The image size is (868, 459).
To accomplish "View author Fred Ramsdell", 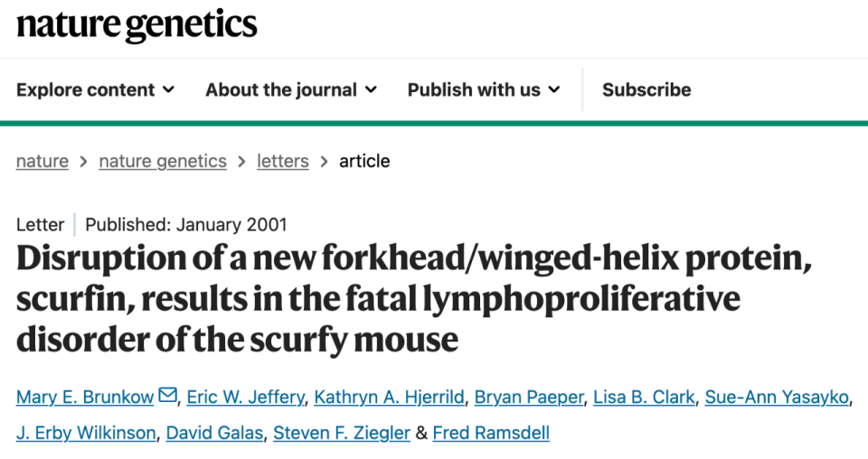I will 491,433.
